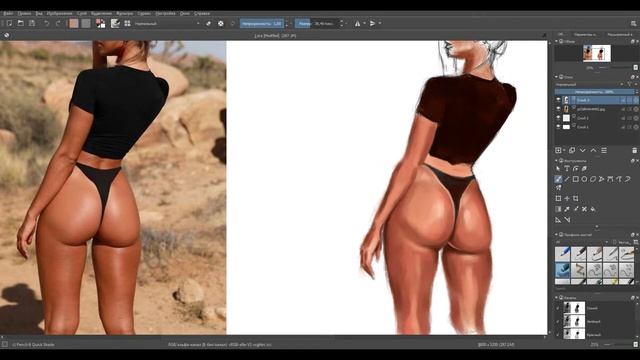This screenshot has height=360, width=640.
Task: Select the Ellipse tool
Action: 584,179
